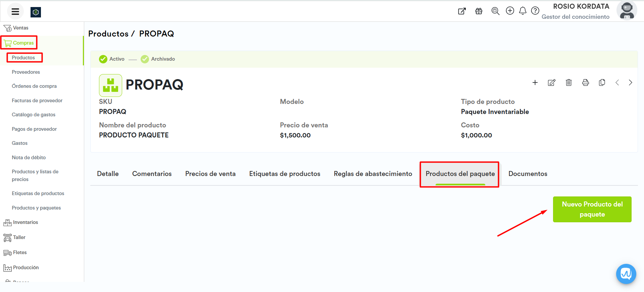644x292 pixels.
Task: Click the gift icon in header
Action: coord(479,11)
